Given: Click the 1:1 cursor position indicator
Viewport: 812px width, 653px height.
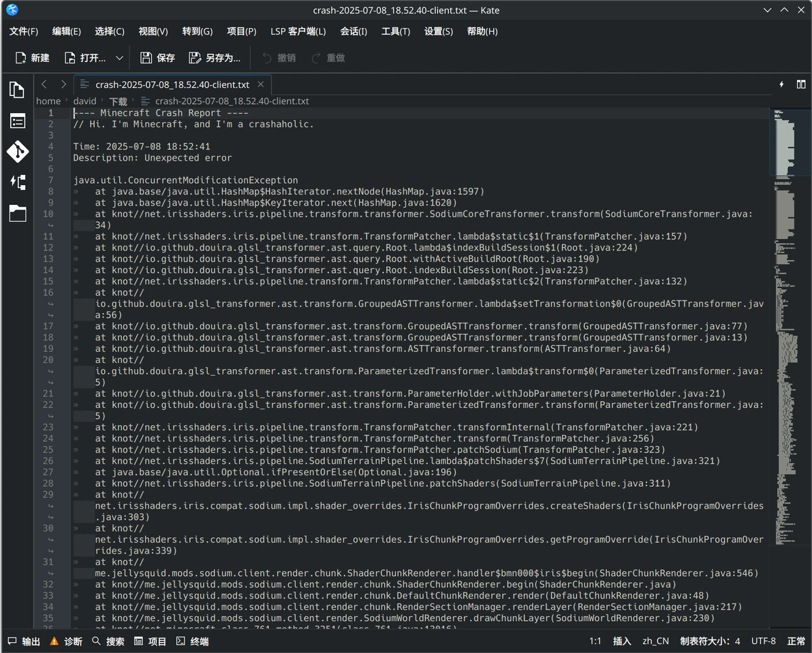Looking at the screenshot, I should tap(595, 641).
